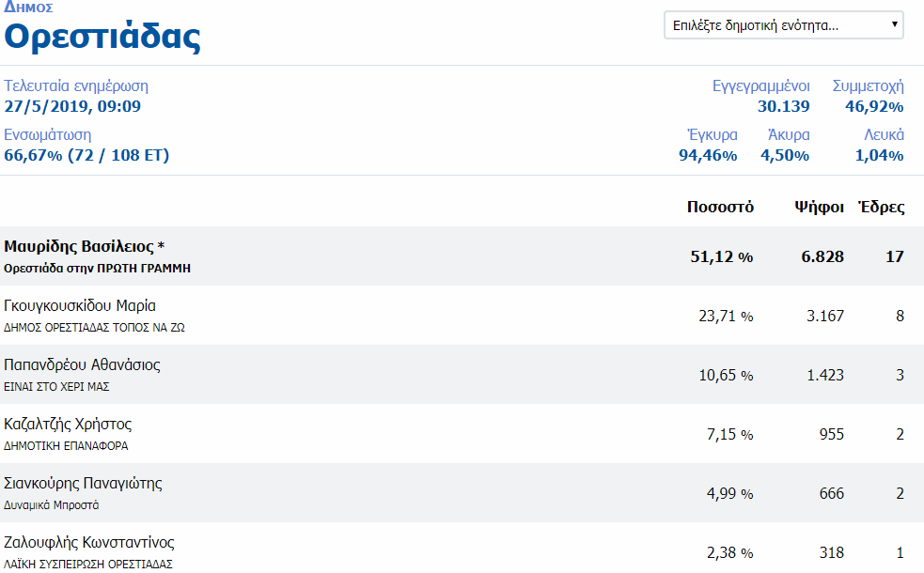Click the 'Ποσοστό' column header
The height and width of the screenshot is (573, 924).
pyautogui.click(x=720, y=208)
